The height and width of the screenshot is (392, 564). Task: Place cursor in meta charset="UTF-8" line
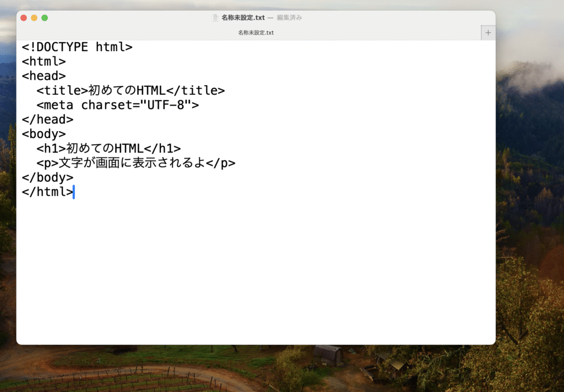(x=117, y=105)
